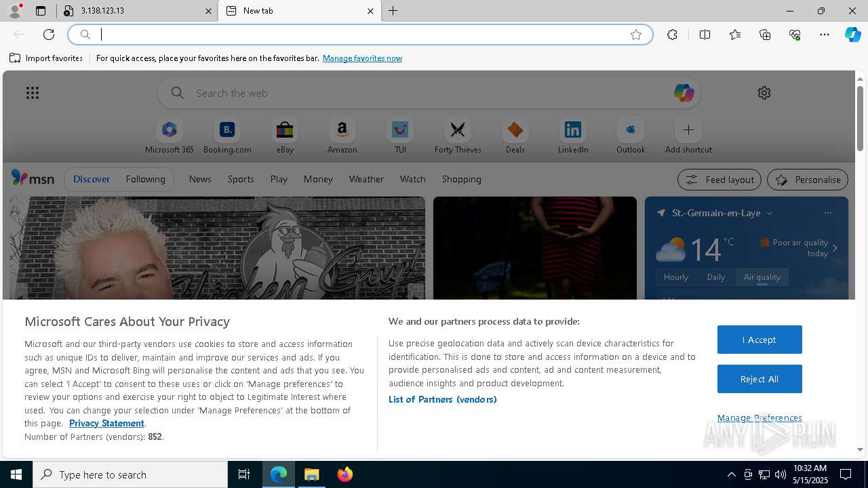Viewport: 868px width, 488px height.
Task: Open Manage favorites now link
Action: click(362, 58)
